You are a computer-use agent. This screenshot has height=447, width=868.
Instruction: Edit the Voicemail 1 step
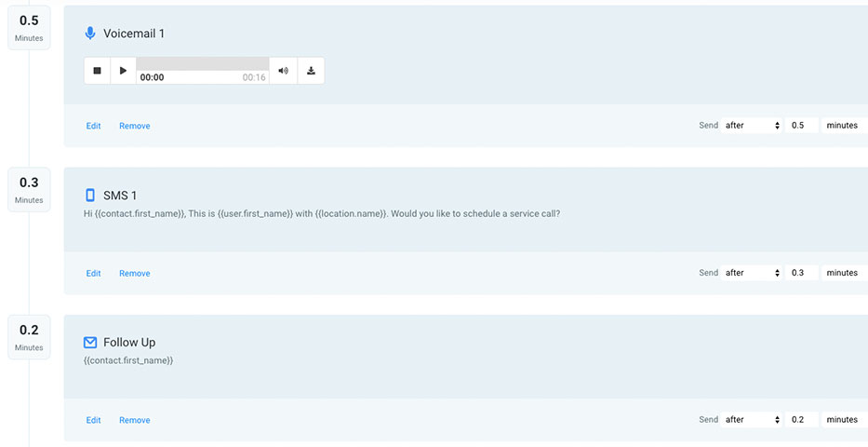point(94,126)
